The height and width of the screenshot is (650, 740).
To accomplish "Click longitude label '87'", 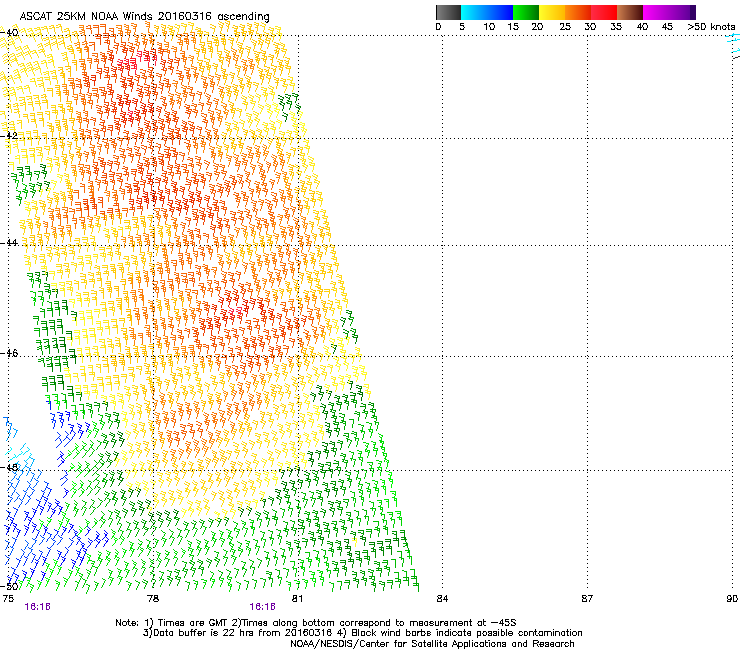I will pos(587,599).
